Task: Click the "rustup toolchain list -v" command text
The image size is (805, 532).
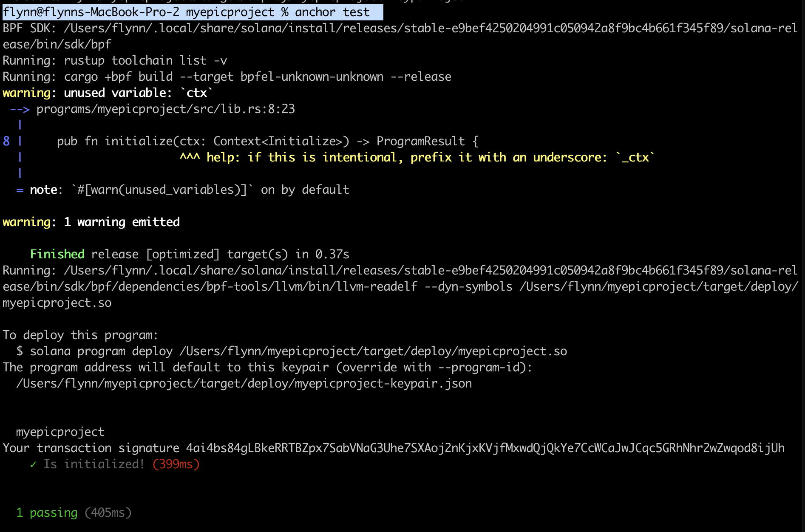Action: (x=145, y=60)
